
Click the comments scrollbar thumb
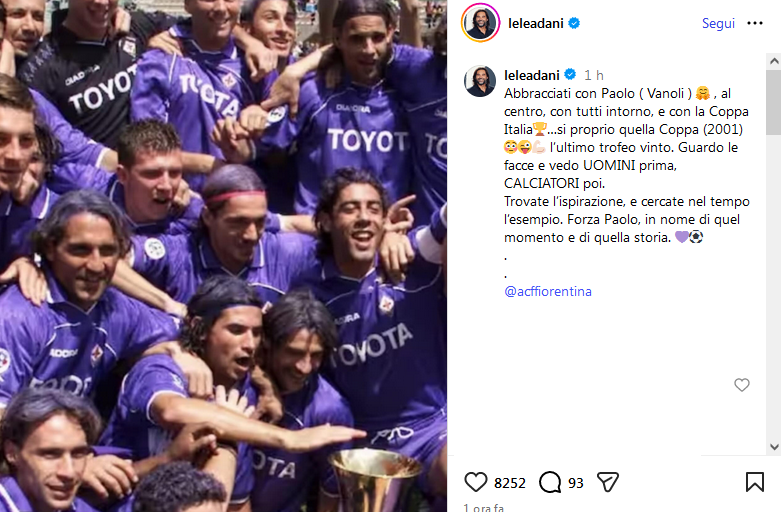(x=774, y=102)
